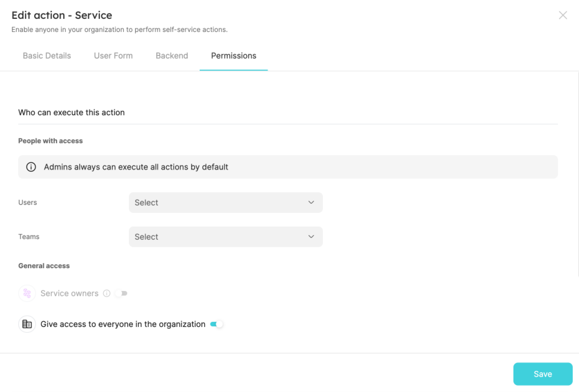Go to the Backend tab
Screen dimensions: 579x392
[x=172, y=56]
